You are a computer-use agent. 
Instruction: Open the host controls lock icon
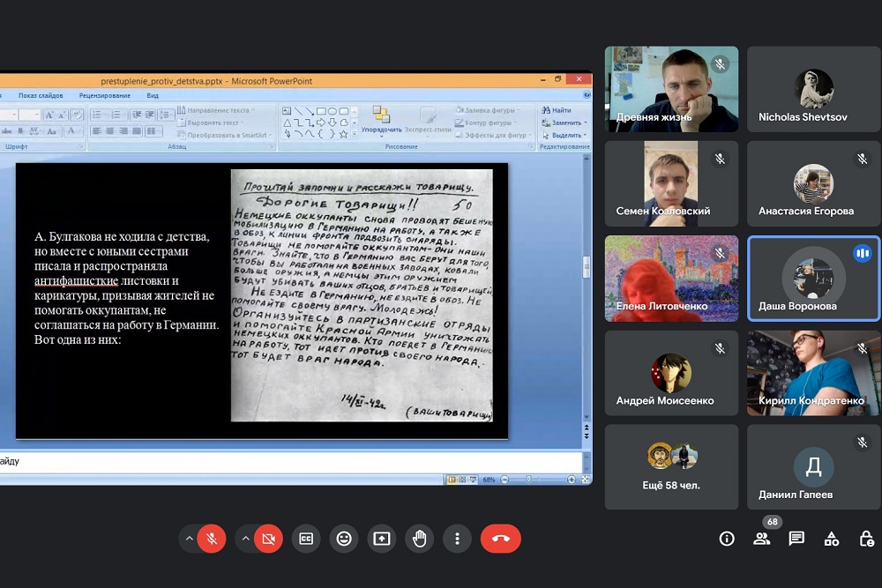[x=866, y=539]
